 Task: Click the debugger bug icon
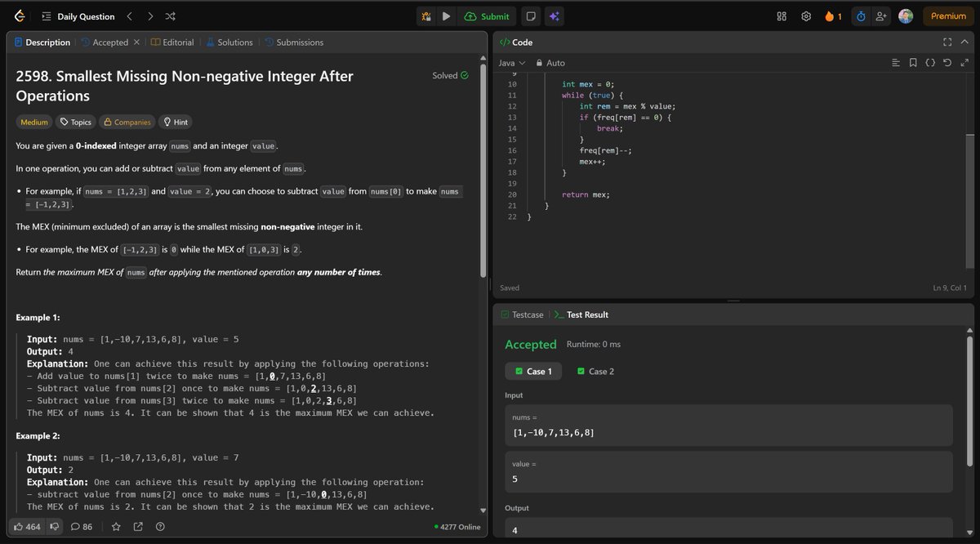pos(426,16)
